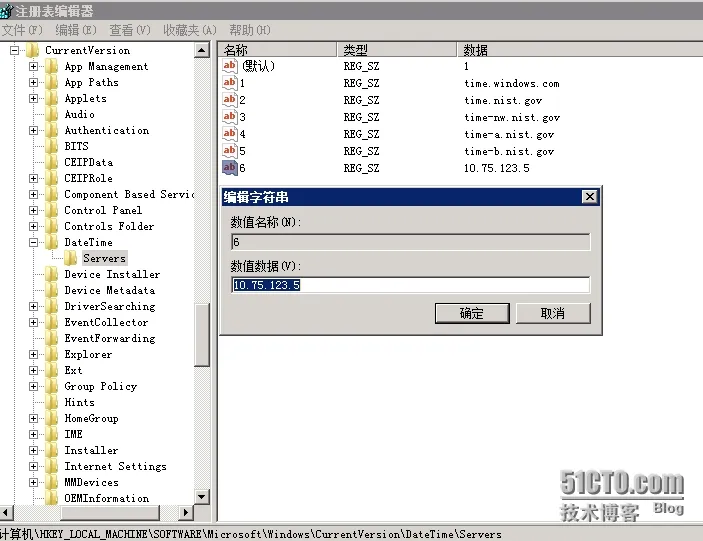
Task: Click the 数值名称 field showing 6
Action: tap(411, 242)
